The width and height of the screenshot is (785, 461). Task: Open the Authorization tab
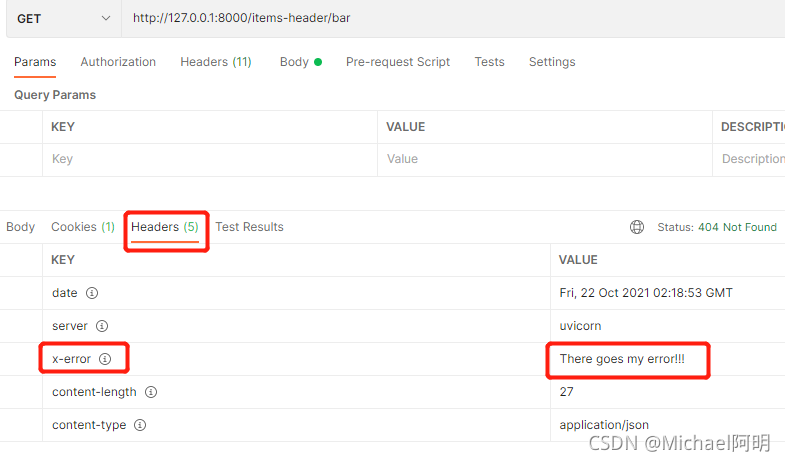click(118, 62)
